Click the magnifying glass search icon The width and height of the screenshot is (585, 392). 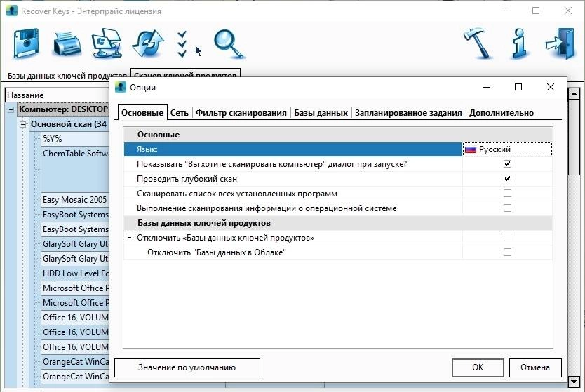click(229, 44)
